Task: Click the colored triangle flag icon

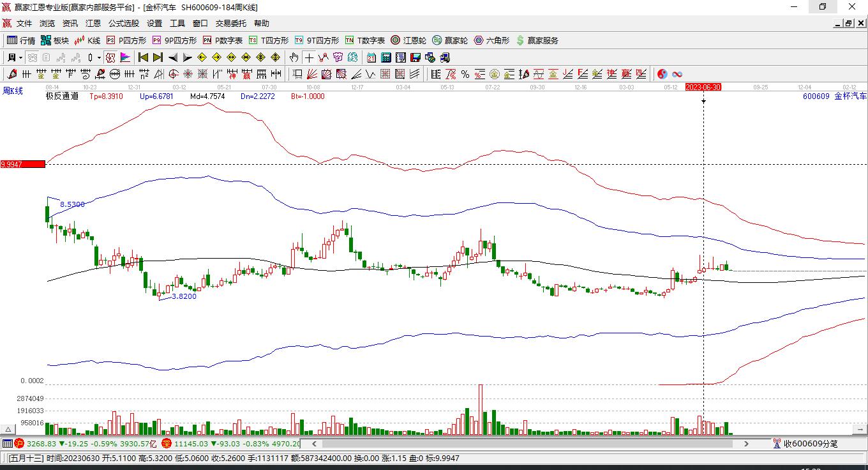Action: coord(124,57)
